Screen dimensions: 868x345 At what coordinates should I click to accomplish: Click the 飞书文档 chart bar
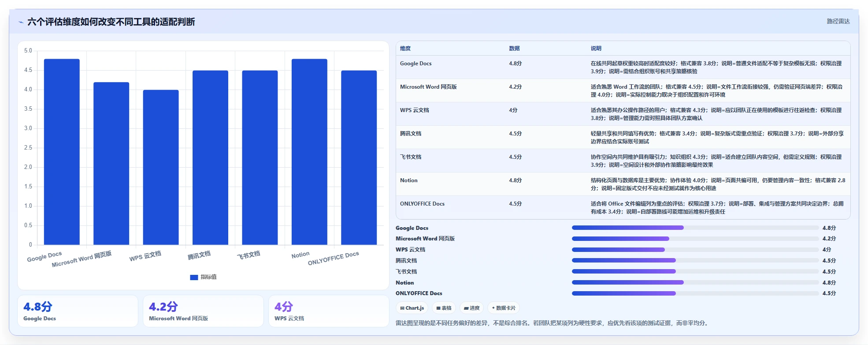point(260,157)
